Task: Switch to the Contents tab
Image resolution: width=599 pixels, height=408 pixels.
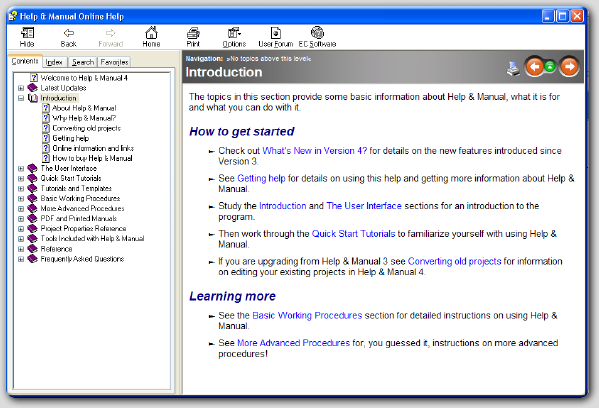Action: (25, 61)
